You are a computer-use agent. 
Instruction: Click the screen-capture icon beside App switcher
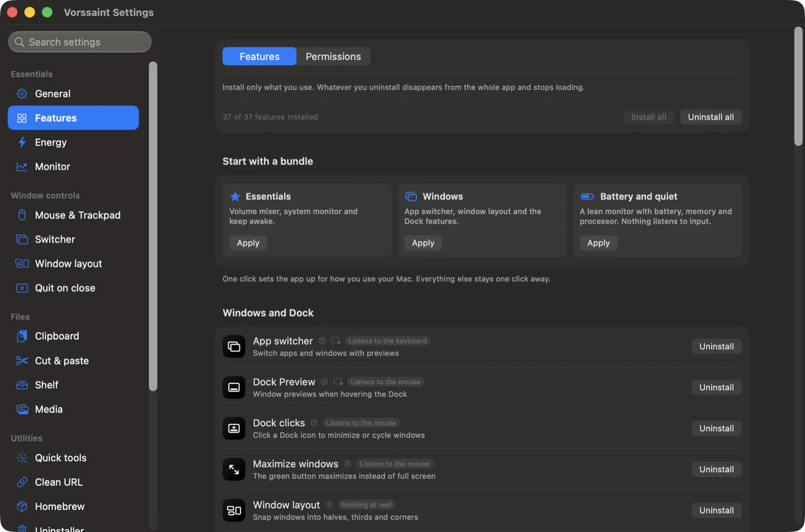pos(336,341)
